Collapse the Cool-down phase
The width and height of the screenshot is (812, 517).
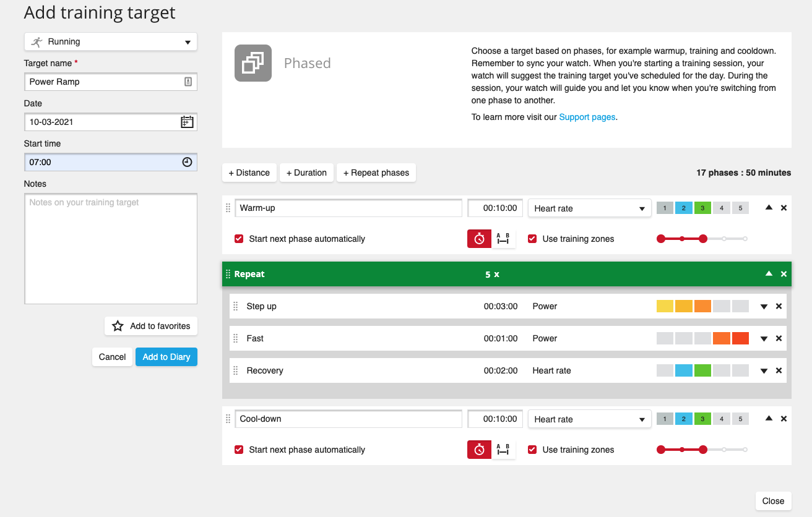coord(769,419)
